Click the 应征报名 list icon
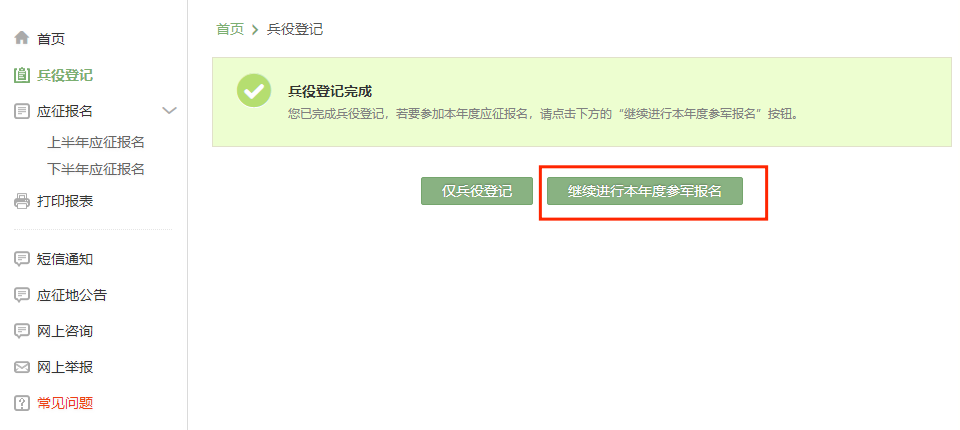The height and width of the screenshot is (430, 960). coord(21,111)
